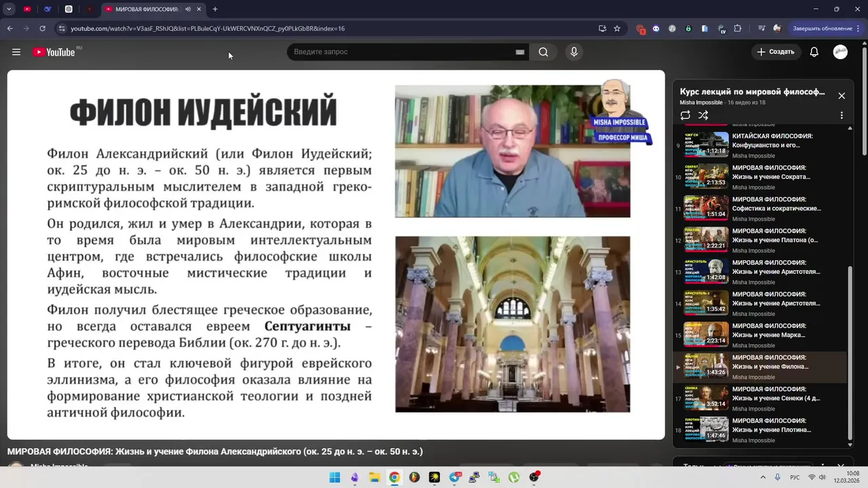The height and width of the screenshot is (488, 868).
Task: Play video 9 Китайская философия: Конфуцианство
Action: coord(759,145)
